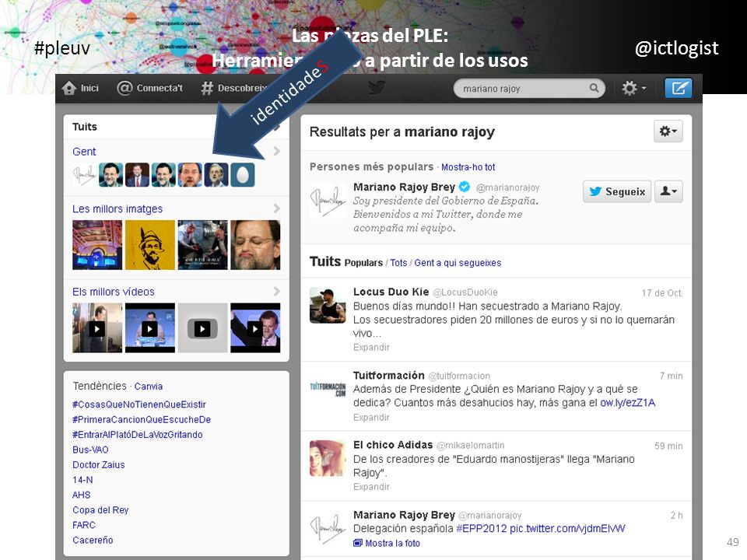Open Els millors vídeos section
Image resolution: width=747 pixels, height=560 pixels.
(114, 292)
